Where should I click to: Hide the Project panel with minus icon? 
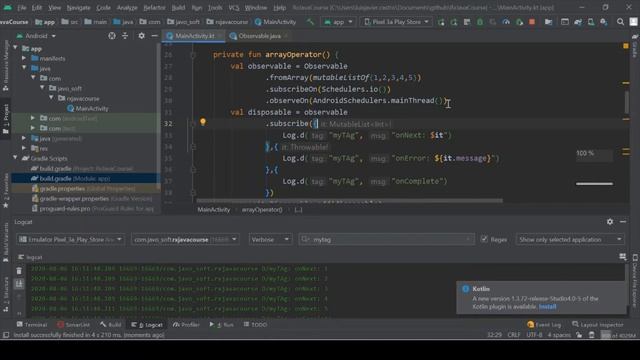pos(154,36)
